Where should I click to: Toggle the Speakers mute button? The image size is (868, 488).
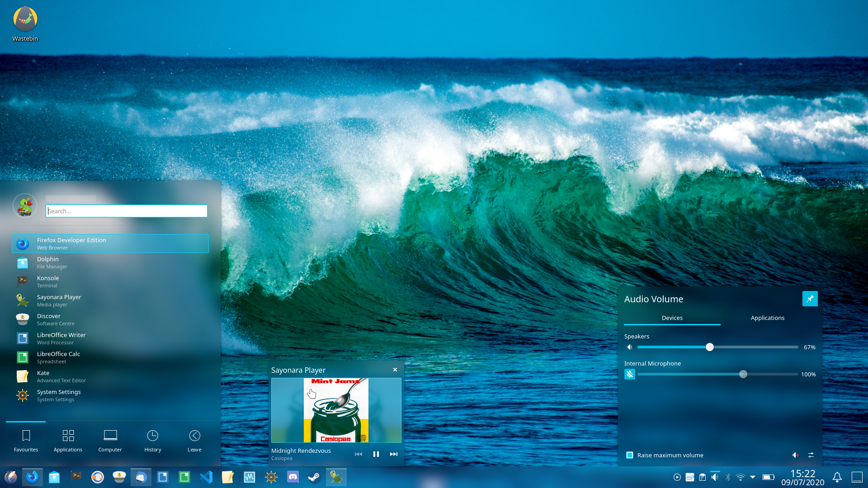pos(629,347)
